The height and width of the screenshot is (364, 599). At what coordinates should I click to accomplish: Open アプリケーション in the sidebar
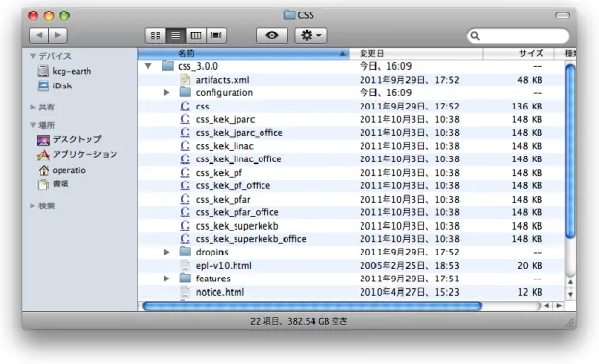(77, 154)
